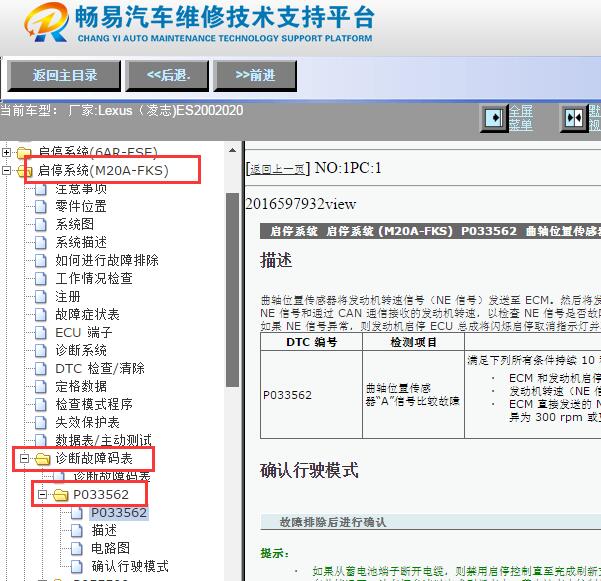This screenshot has width=601, height=581.
Task: Click the tree panel scrollbar thumb
Action: click(232, 290)
